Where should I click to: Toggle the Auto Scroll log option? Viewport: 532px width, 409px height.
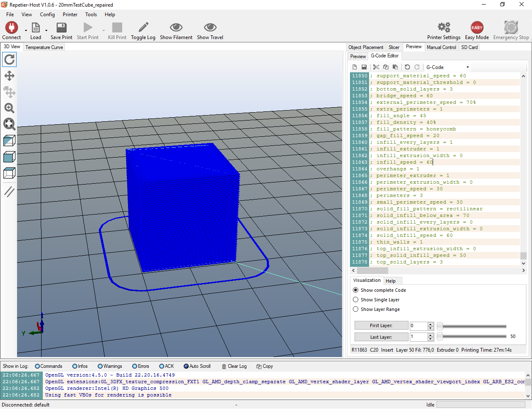[186, 366]
